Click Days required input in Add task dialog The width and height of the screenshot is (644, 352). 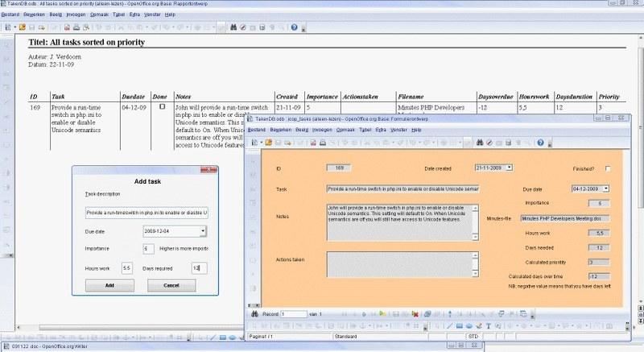click(199, 268)
